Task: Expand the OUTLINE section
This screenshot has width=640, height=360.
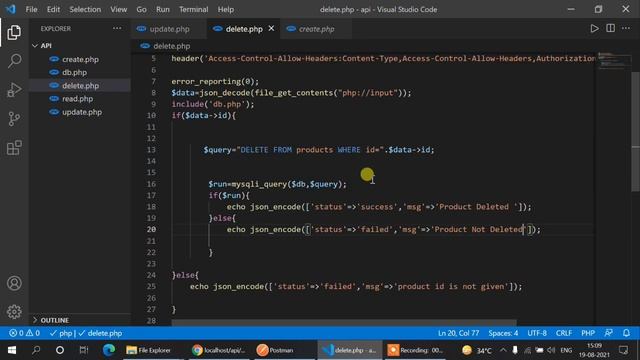Action: coord(54,320)
